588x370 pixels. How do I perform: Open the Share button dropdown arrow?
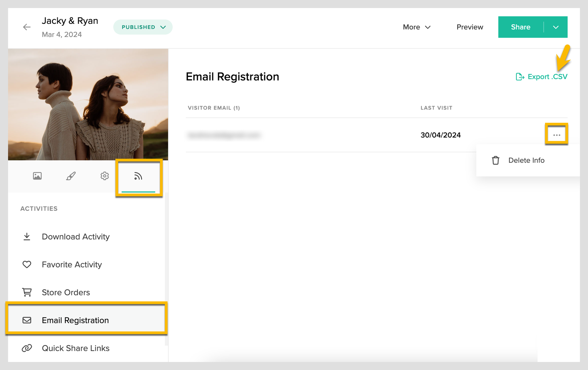coord(556,27)
